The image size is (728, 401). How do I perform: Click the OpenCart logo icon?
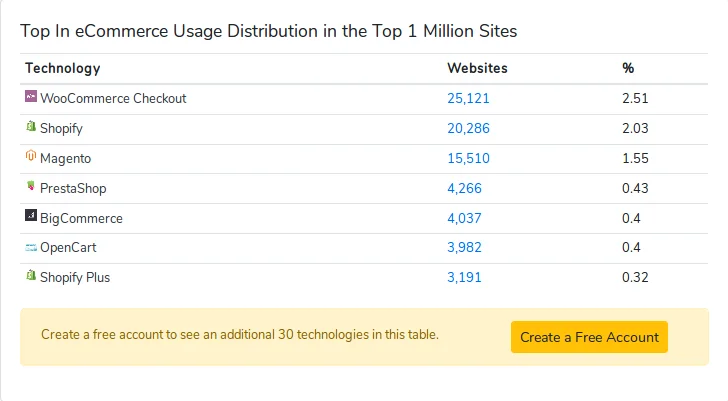click(31, 247)
